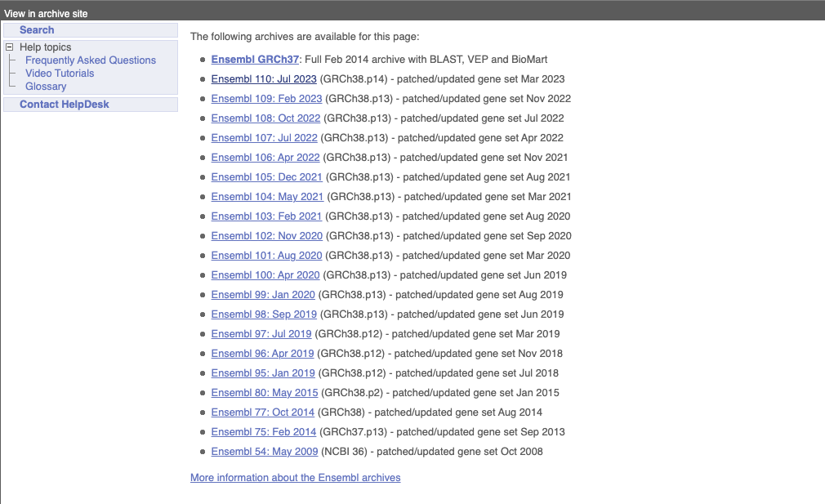This screenshot has width=825, height=504.
Task: Open the Search sidebar link
Action: (x=37, y=30)
